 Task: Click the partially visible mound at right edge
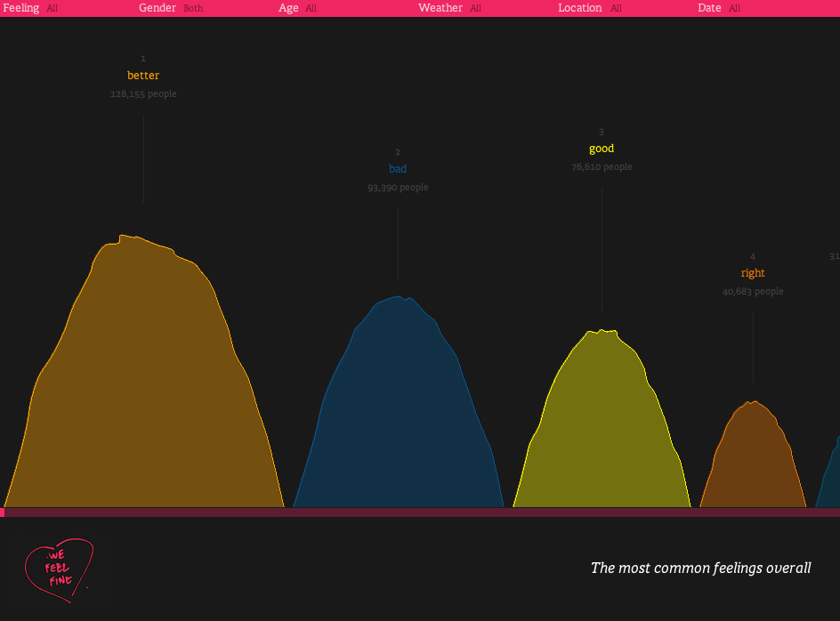click(829, 472)
